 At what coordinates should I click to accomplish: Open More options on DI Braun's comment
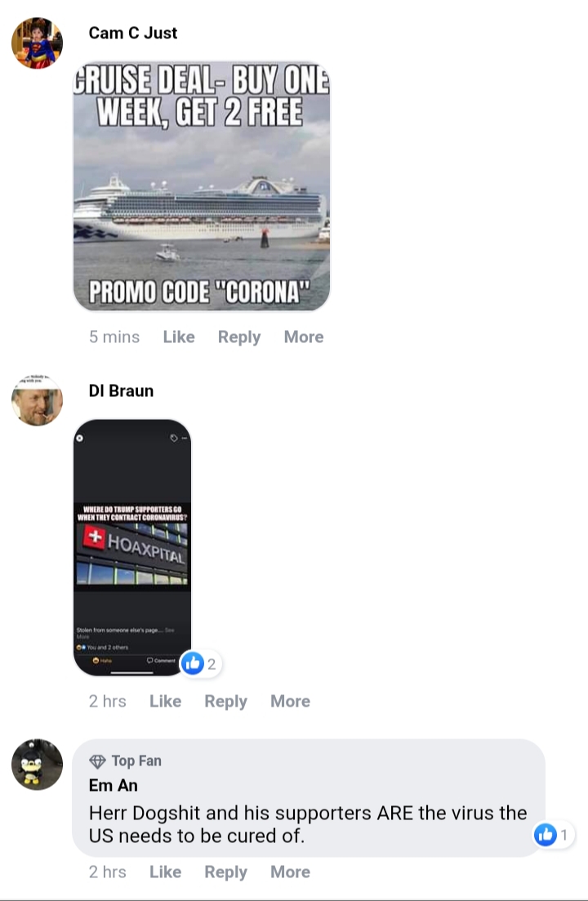point(291,701)
